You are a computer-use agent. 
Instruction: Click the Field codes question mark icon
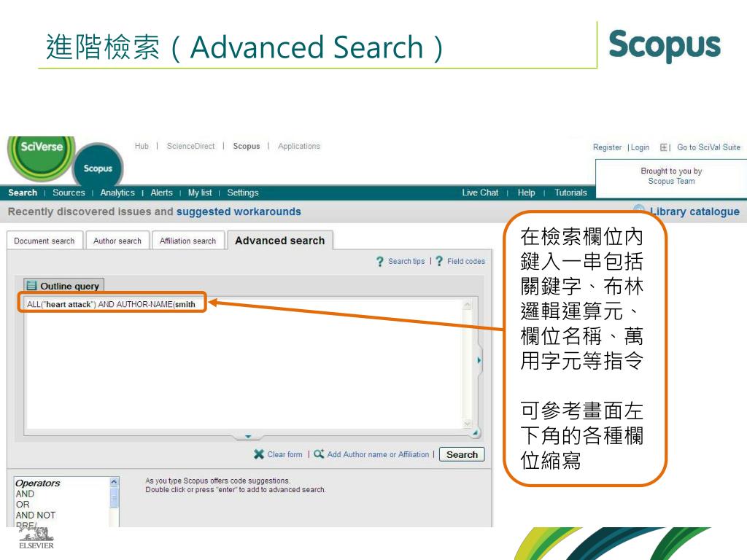point(439,261)
